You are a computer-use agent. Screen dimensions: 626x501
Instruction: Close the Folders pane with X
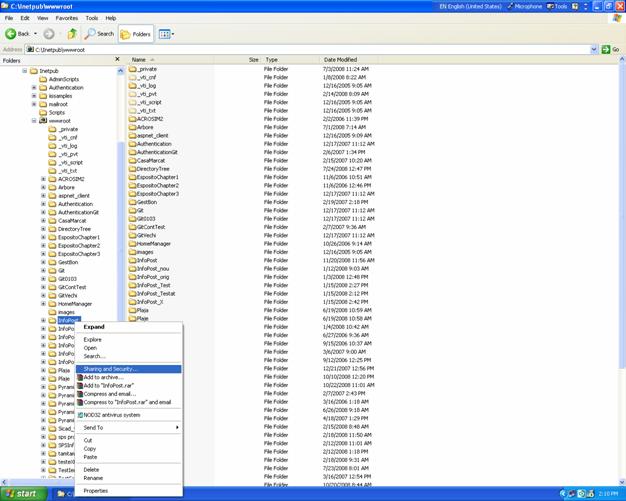click(x=117, y=60)
